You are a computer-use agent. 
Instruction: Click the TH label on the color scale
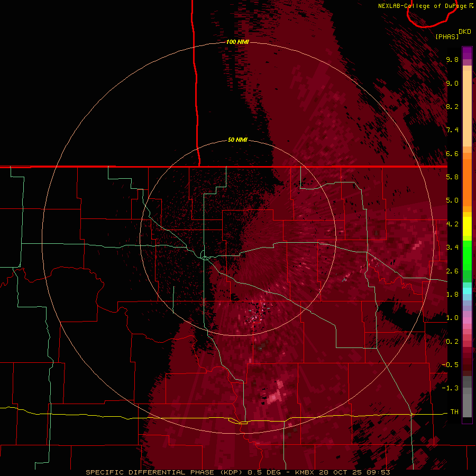(454, 411)
